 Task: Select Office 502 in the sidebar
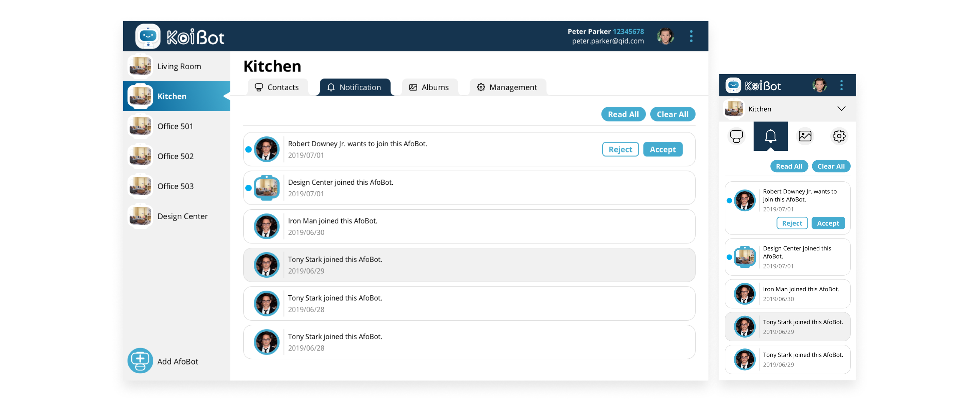tap(175, 156)
